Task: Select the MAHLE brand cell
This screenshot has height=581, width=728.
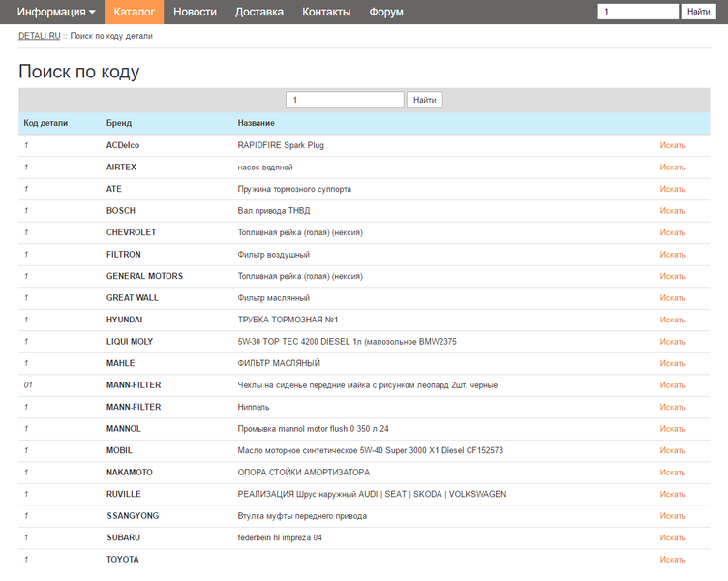Action: coord(121,363)
